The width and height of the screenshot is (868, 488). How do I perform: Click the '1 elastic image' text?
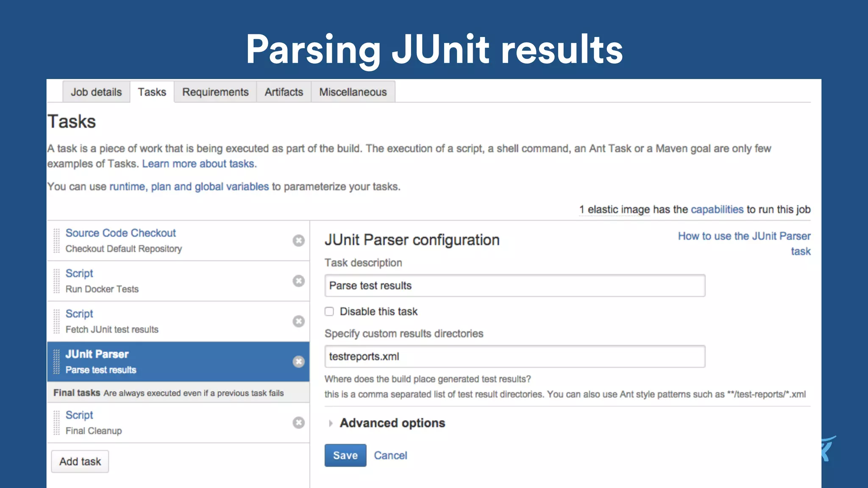point(615,209)
